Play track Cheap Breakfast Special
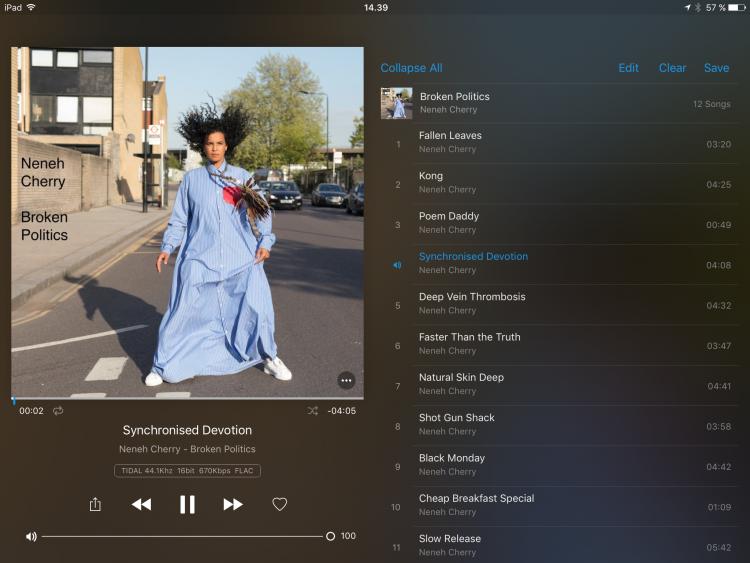 pyautogui.click(x=559, y=506)
